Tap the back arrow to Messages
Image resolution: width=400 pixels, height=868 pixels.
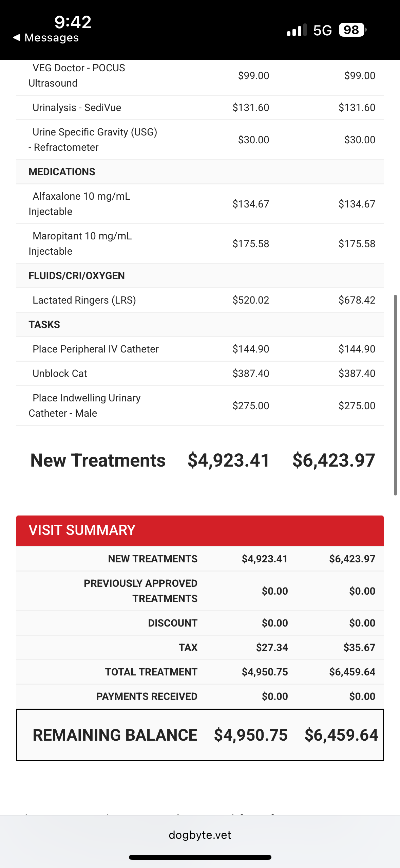17,37
